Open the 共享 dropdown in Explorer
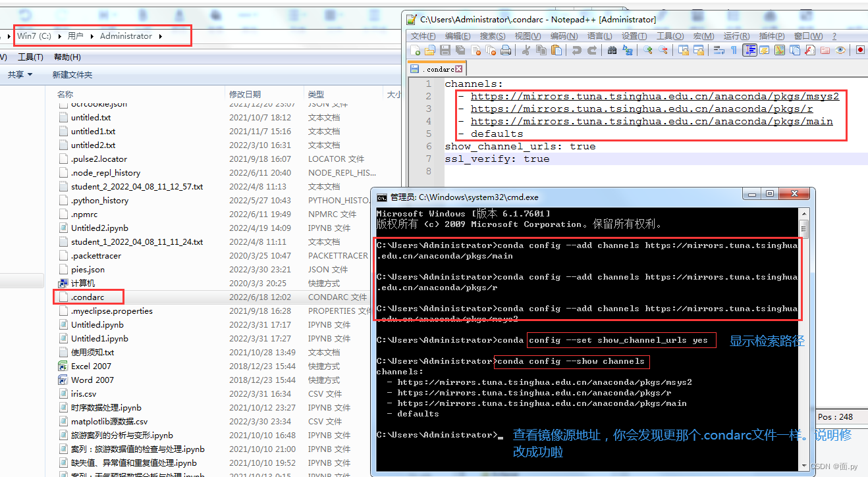This screenshot has height=477, width=868. pyautogui.click(x=20, y=75)
